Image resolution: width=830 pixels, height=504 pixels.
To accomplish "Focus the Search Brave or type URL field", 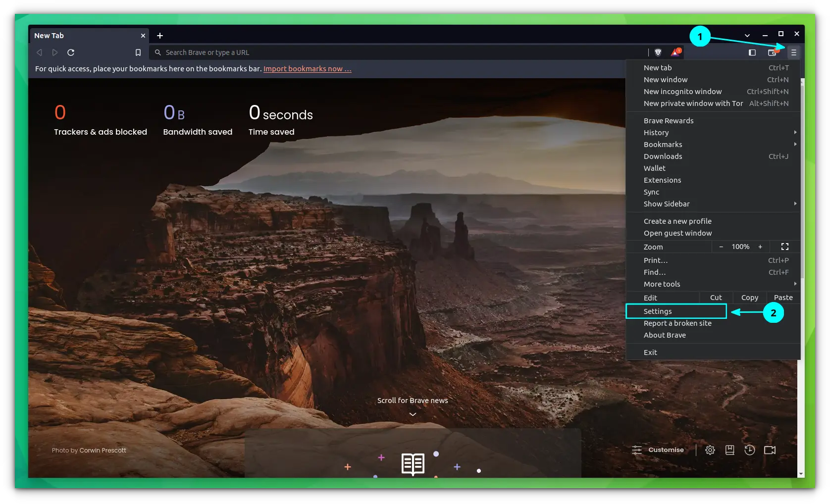I will (x=399, y=52).
